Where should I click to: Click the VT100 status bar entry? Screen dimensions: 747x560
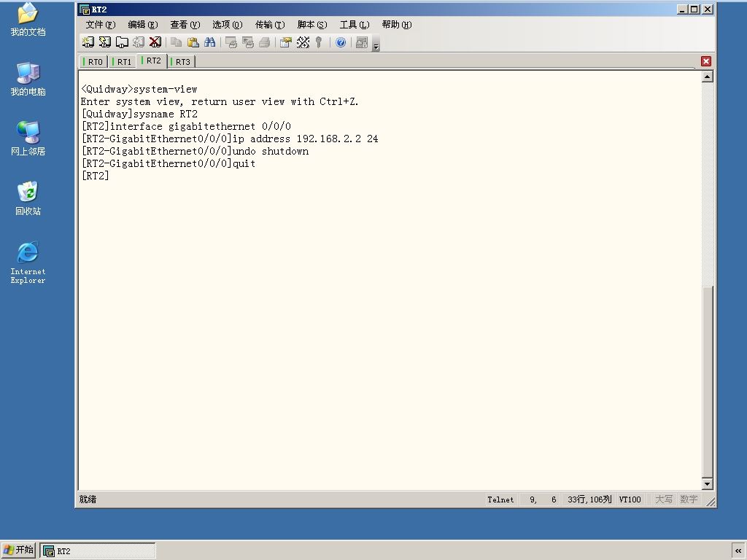[630, 499]
